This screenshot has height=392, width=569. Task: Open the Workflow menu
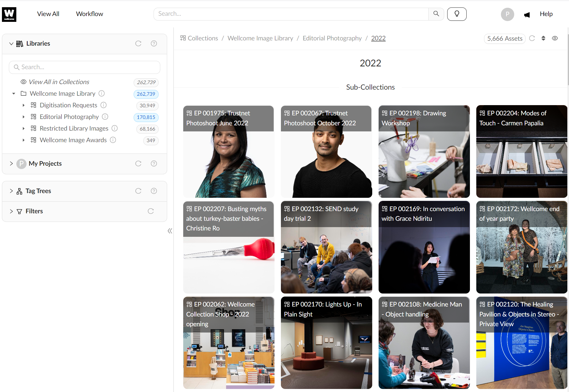tap(89, 14)
